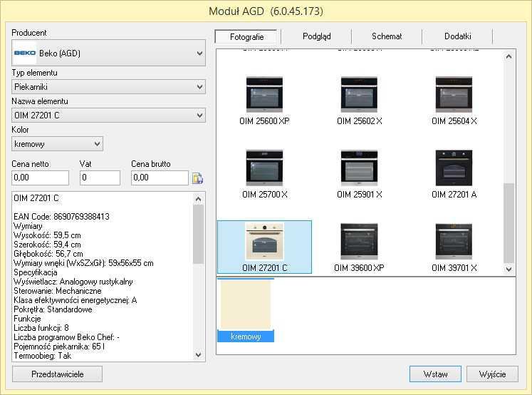
Task: Click the Termoobieg: Tak line
Action: point(43,356)
